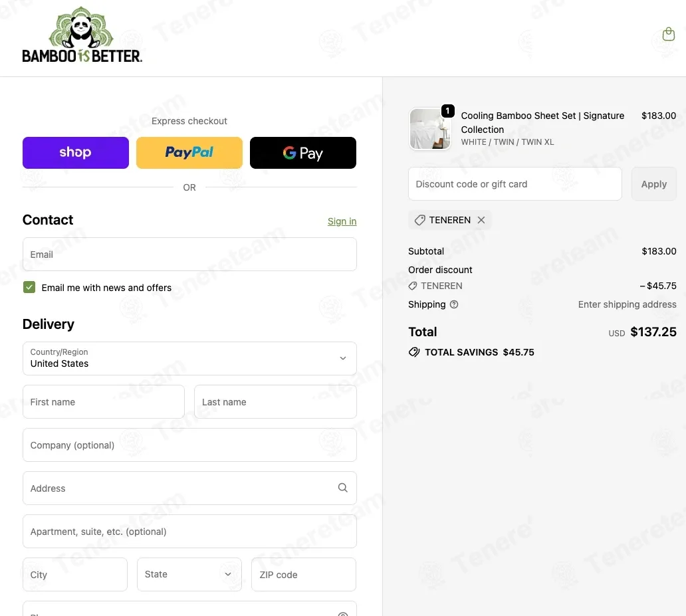Viewport: 686px width, 616px height.
Task: Select the Last name field
Action: point(275,402)
